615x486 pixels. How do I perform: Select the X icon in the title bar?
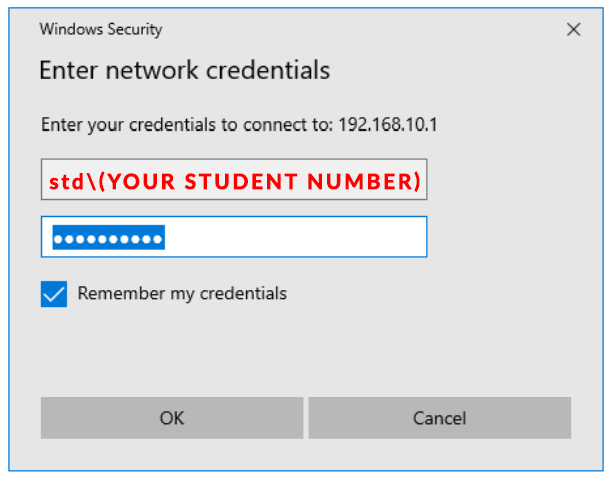point(573,30)
